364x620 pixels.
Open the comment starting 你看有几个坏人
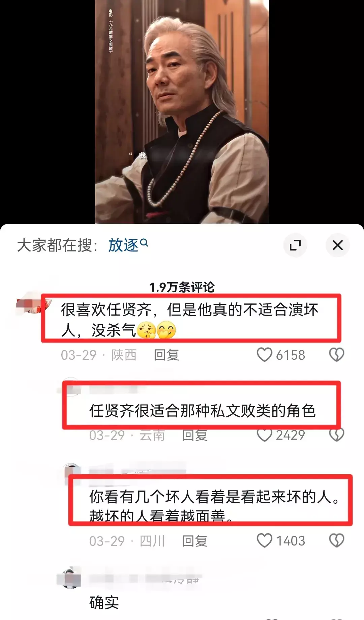click(214, 506)
